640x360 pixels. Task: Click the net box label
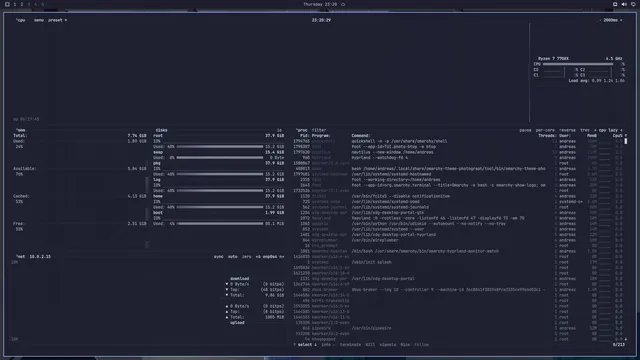(20, 257)
